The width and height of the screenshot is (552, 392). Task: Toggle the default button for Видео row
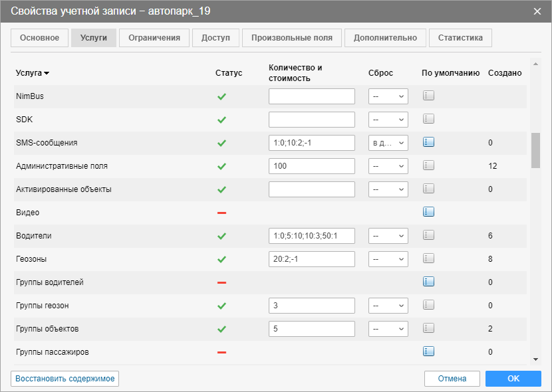point(428,212)
